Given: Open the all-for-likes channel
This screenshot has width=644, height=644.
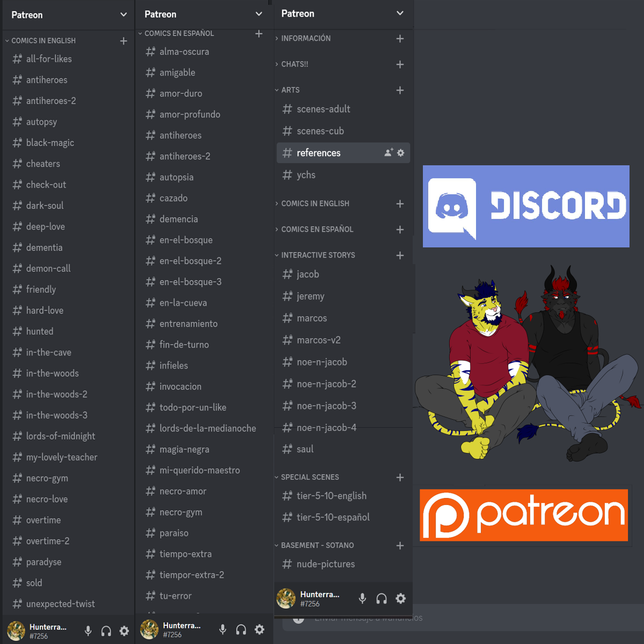Looking at the screenshot, I should [68, 59].
